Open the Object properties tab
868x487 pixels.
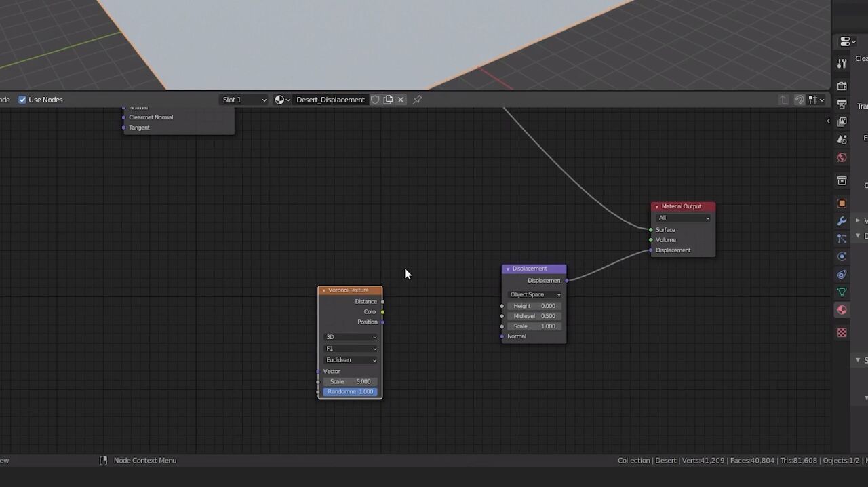pyautogui.click(x=842, y=203)
